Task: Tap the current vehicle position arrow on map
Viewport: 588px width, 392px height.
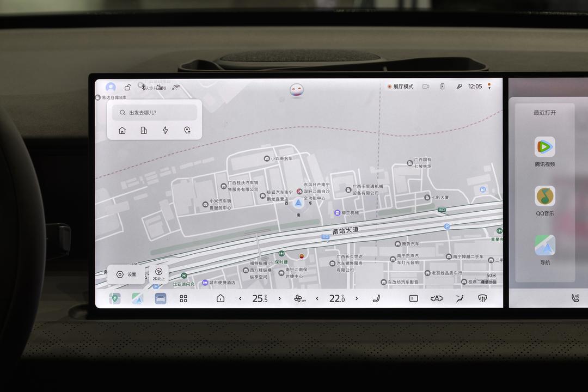Action: tap(298, 203)
